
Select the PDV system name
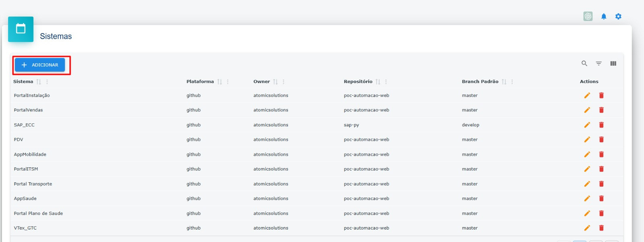pyautogui.click(x=19, y=140)
